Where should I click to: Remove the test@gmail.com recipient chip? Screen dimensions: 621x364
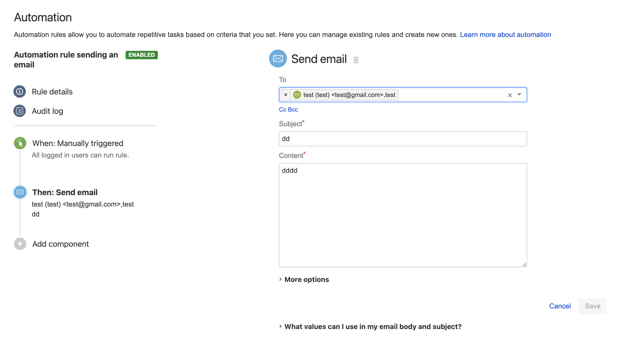click(x=286, y=95)
